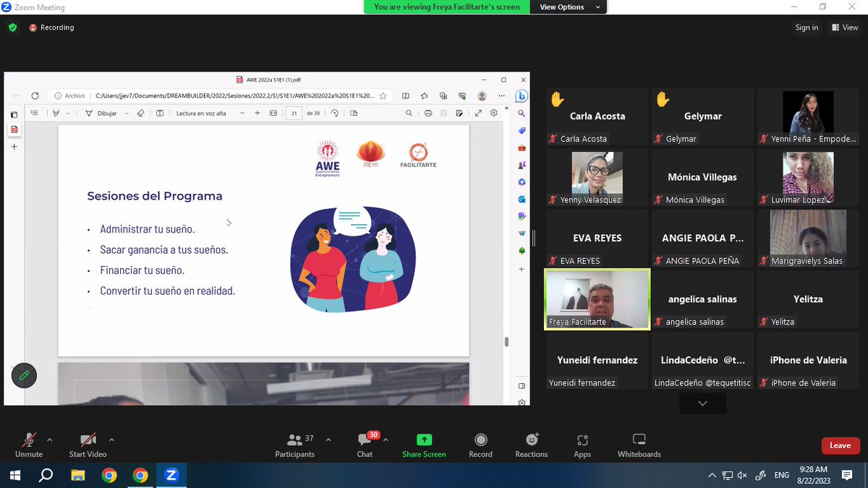
Task: Expand video options arrow beside Start Video
Action: click(x=111, y=440)
